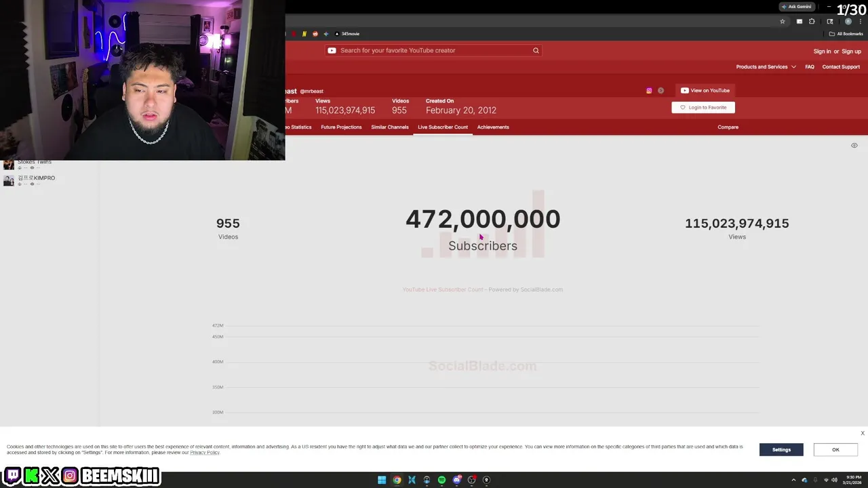Close the cookie banner with X
868x488 pixels.
point(863,433)
